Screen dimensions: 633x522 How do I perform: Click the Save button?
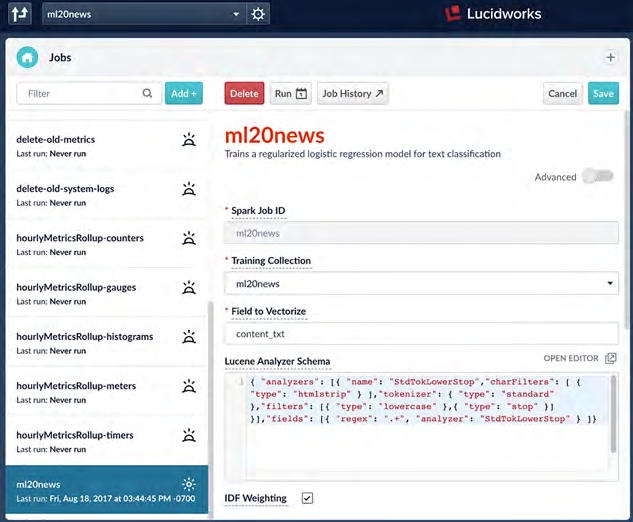pyautogui.click(x=603, y=94)
